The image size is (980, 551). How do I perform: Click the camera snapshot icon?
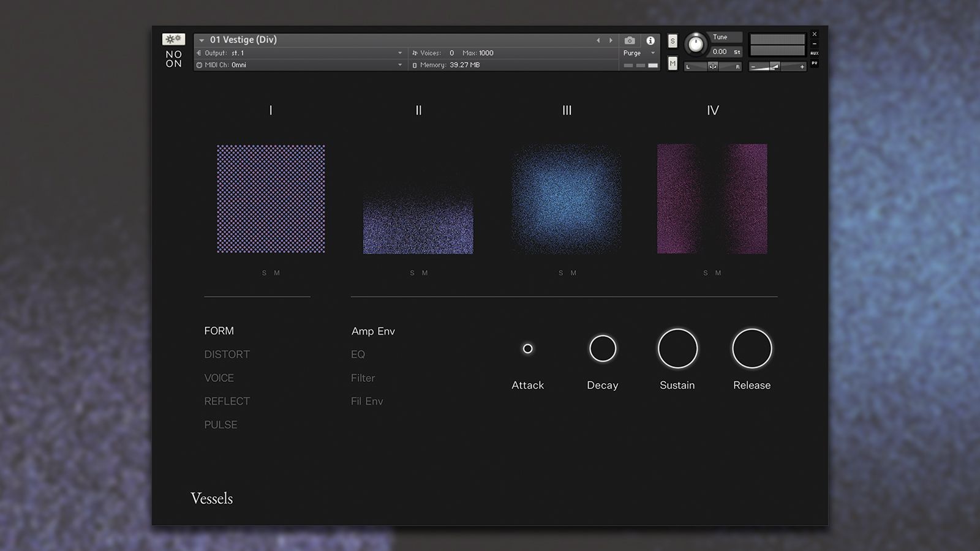630,40
